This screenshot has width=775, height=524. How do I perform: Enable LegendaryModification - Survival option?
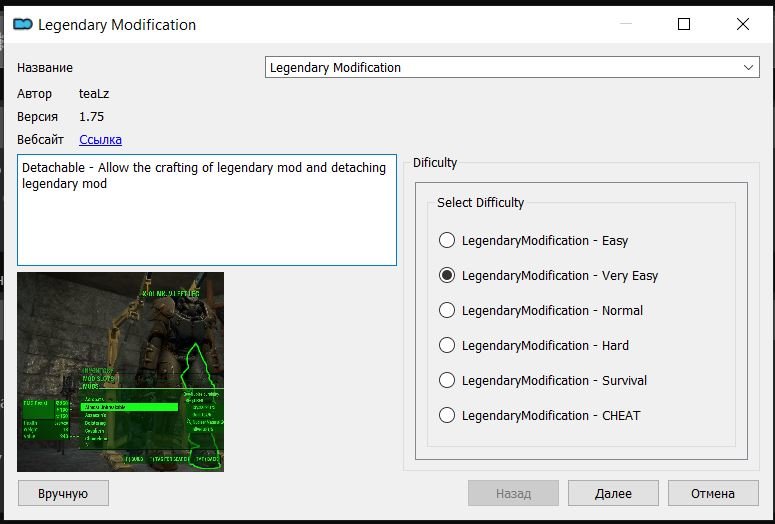click(447, 381)
